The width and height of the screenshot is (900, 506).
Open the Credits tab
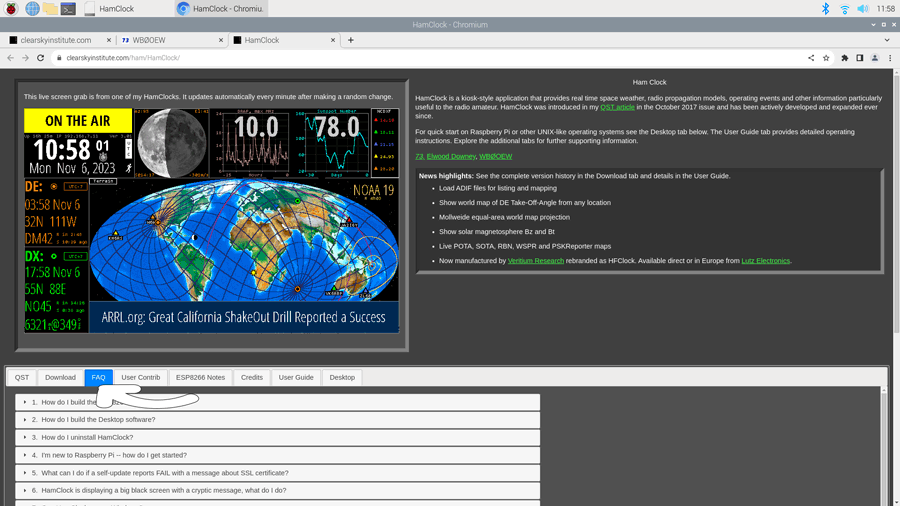[251, 377]
